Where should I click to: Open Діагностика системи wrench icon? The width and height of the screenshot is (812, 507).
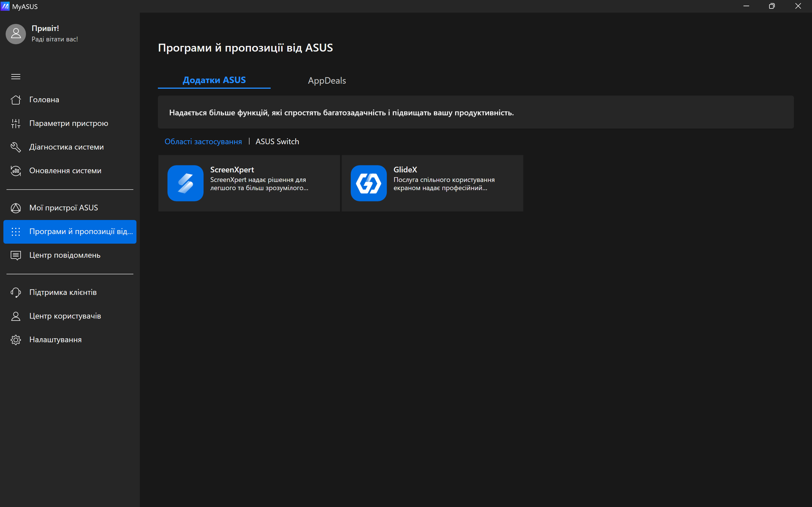click(16, 147)
